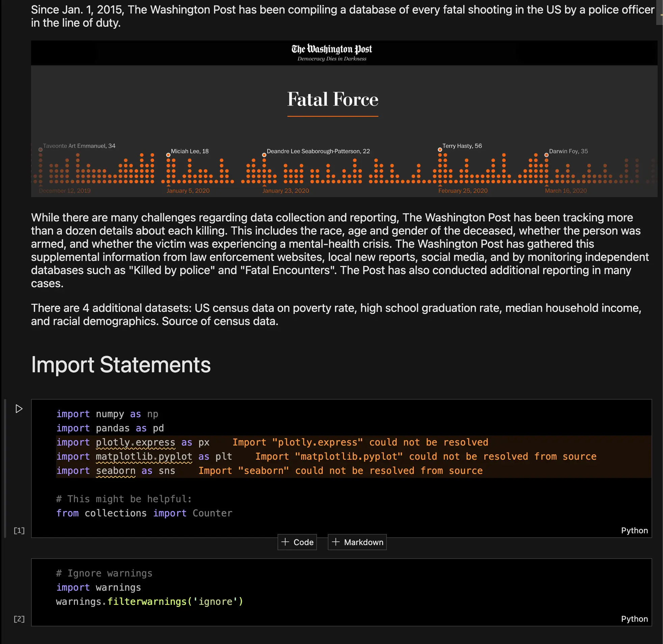Click the February 25, 2020 date label
The image size is (663, 644).
(463, 191)
